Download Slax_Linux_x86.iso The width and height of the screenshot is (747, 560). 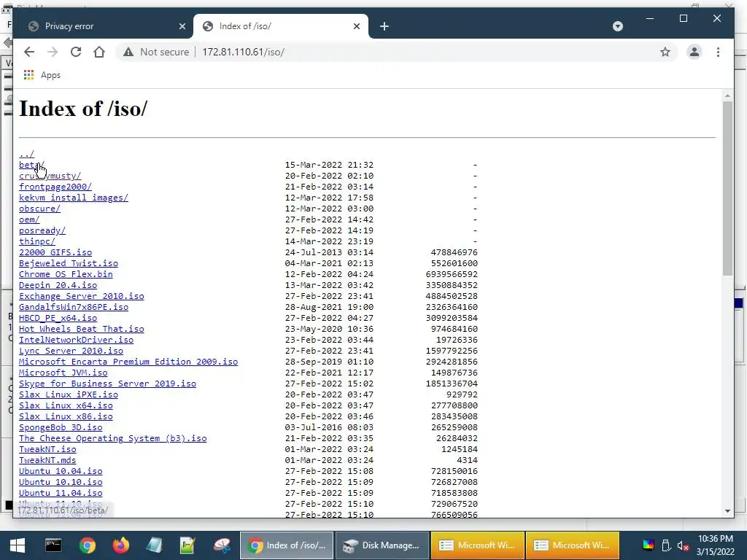click(66, 416)
